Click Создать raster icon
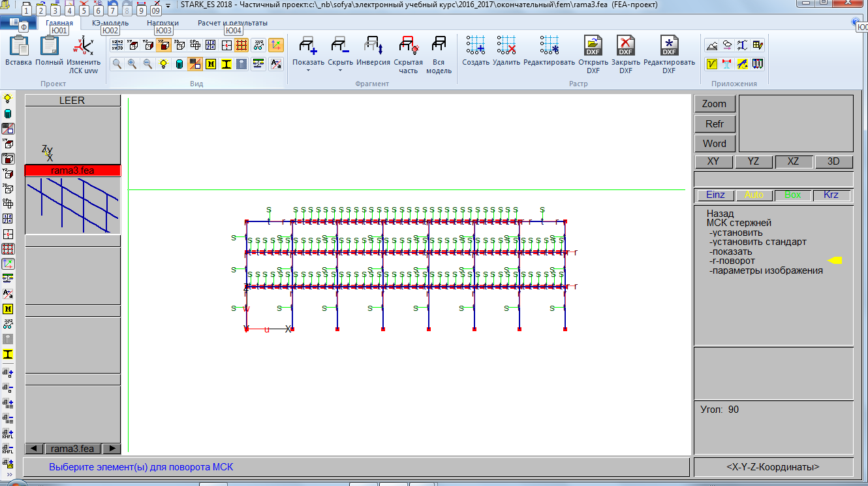 [476, 45]
